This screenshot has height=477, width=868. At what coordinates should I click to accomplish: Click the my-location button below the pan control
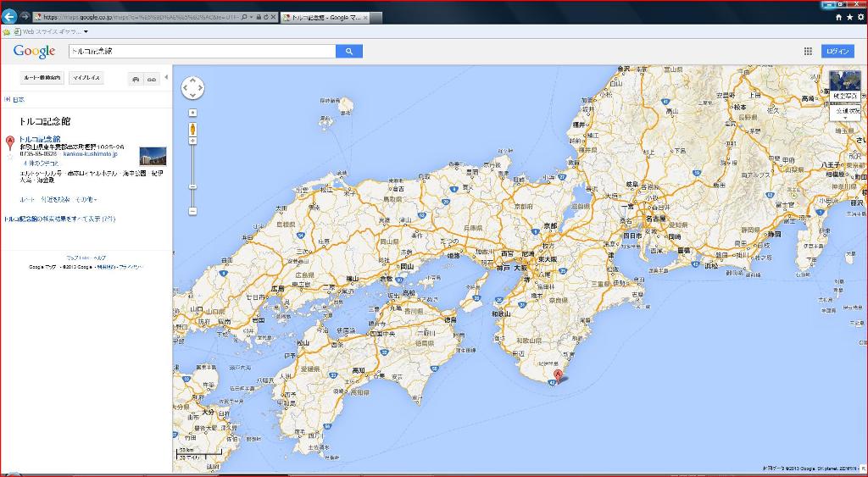coord(192,113)
